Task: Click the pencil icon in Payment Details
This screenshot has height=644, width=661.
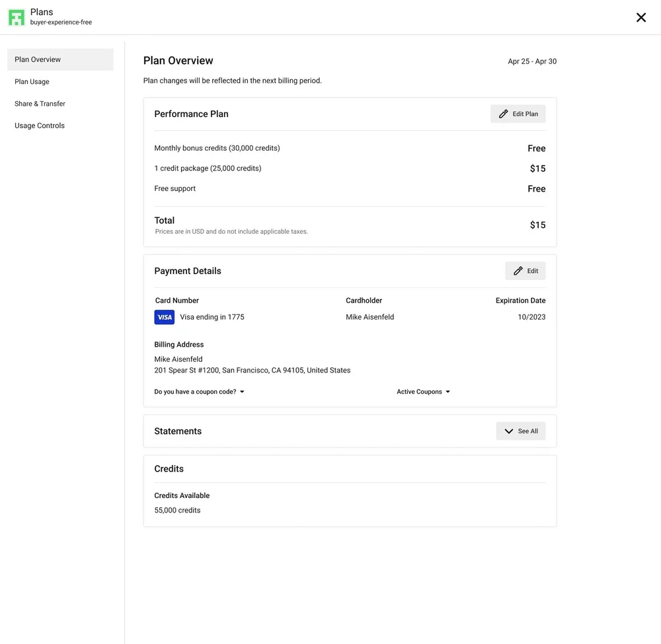Action: pyautogui.click(x=518, y=271)
